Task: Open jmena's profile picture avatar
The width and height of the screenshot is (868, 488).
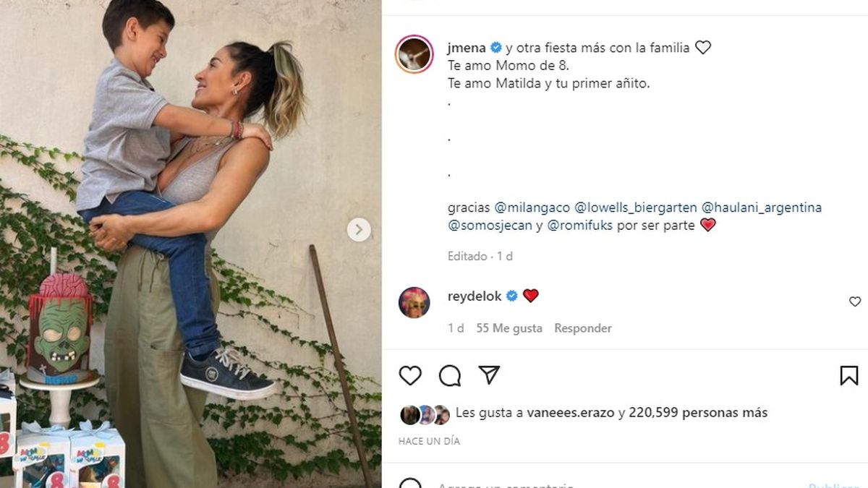Action: 414,54
